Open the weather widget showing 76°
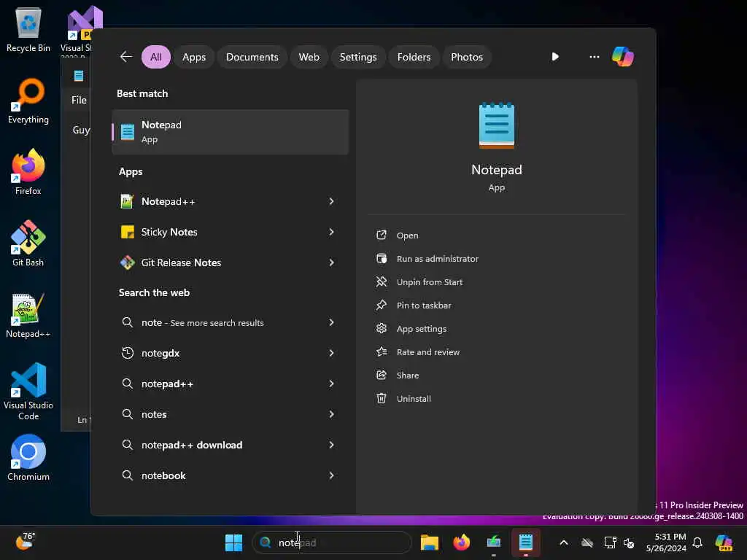747x560 pixels. pos(25,542)
